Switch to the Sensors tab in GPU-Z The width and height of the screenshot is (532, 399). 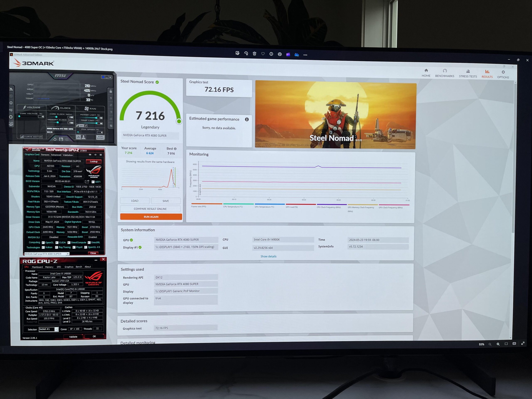(45, 155)
